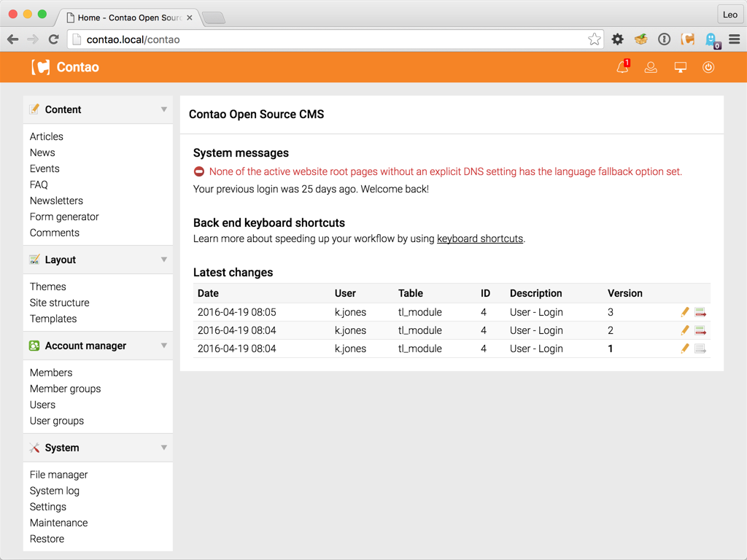Collapse the Account manager navigation group
The width and height of the screenshot is (747, 560).
tap(164, 346)
